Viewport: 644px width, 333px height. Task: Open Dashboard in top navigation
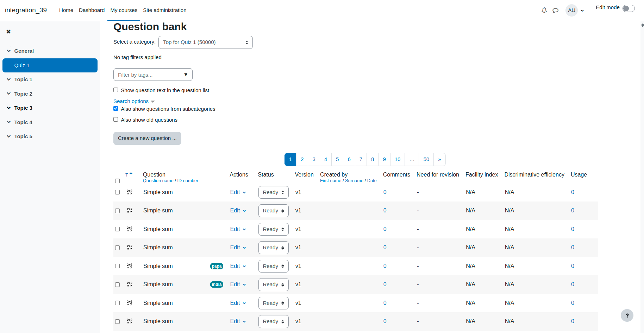[92, 10]
